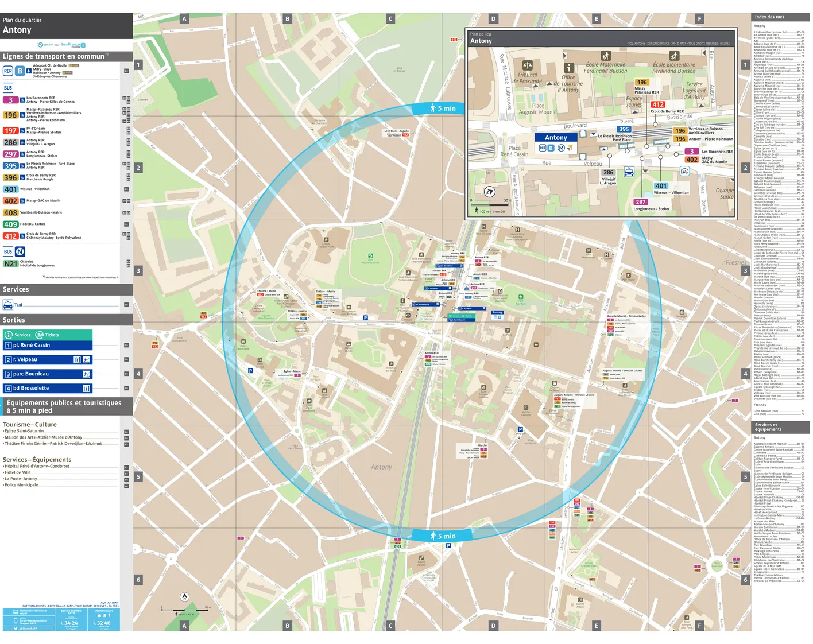Viewport: 813px width, 644px height.
Task: Click the 'Plan du quartier Antony' title banner
Action: (x=67, y=26)
